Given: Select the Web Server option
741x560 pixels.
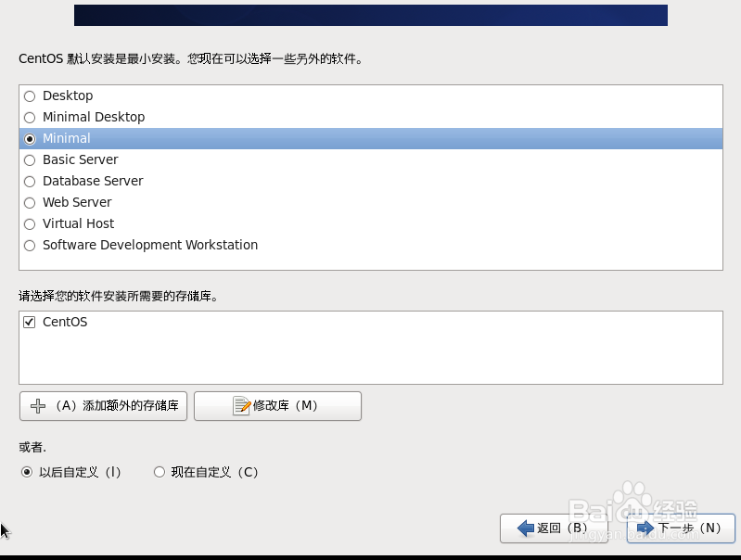Looking at the screenshot, I should click(30, 203).
